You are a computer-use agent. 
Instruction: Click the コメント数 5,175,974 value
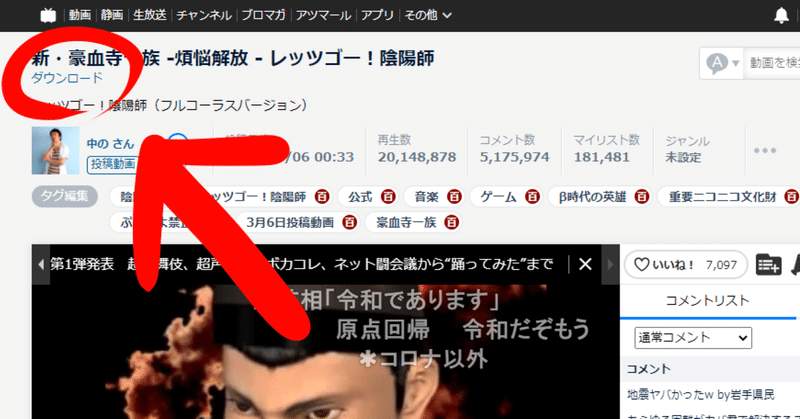coord(514,157)
